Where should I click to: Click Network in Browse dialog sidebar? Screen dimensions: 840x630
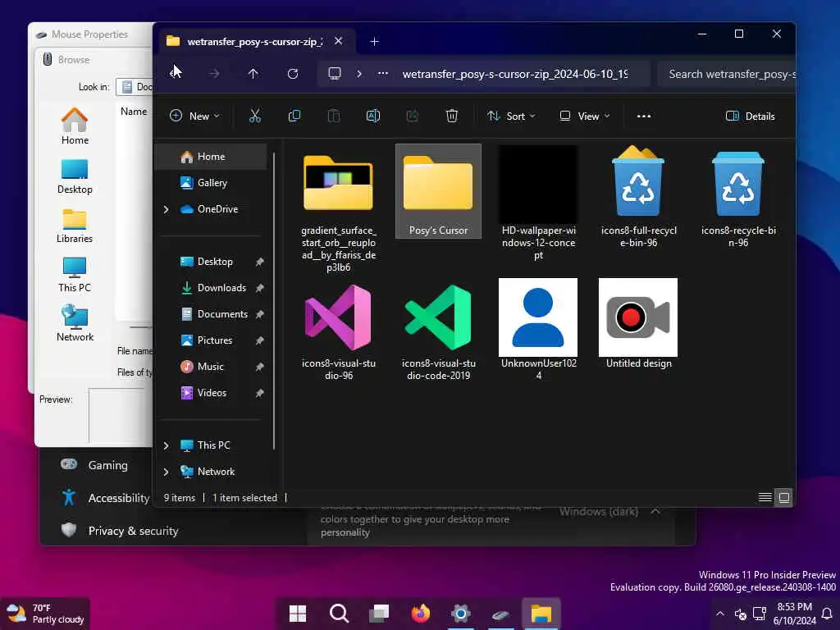click(x=75, y=323)
